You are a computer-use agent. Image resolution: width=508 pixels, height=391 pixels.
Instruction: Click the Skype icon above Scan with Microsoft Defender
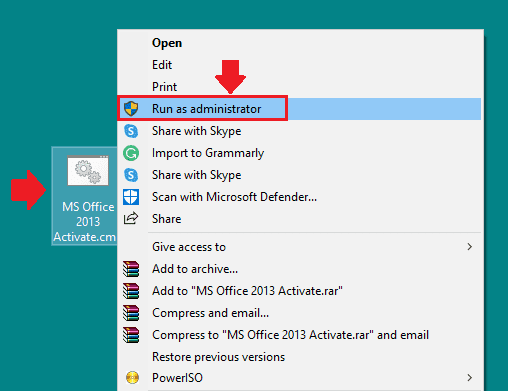[131, 175]
